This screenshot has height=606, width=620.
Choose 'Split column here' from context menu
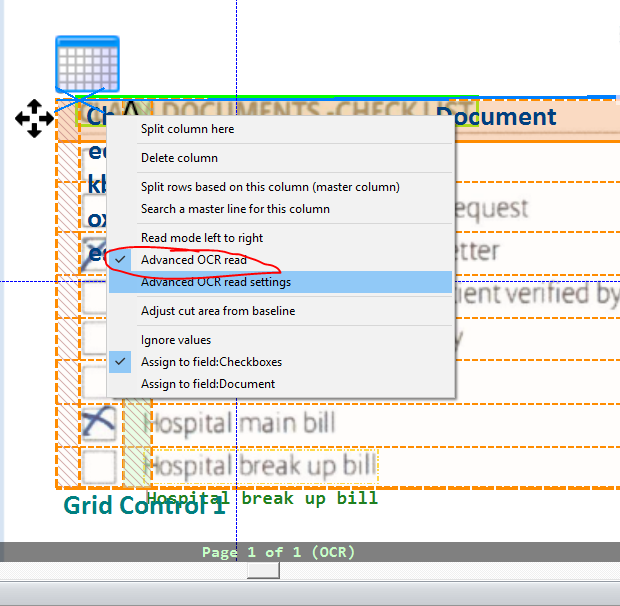coord(187,129)
